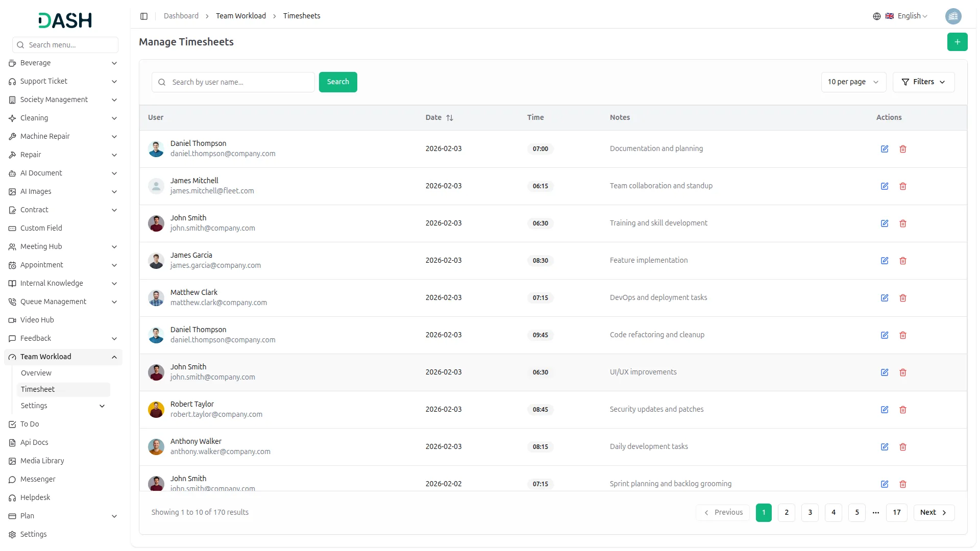Expand the Machine Repair menu
Viewport: 980px width, 551px height.
tap(63, 137)
